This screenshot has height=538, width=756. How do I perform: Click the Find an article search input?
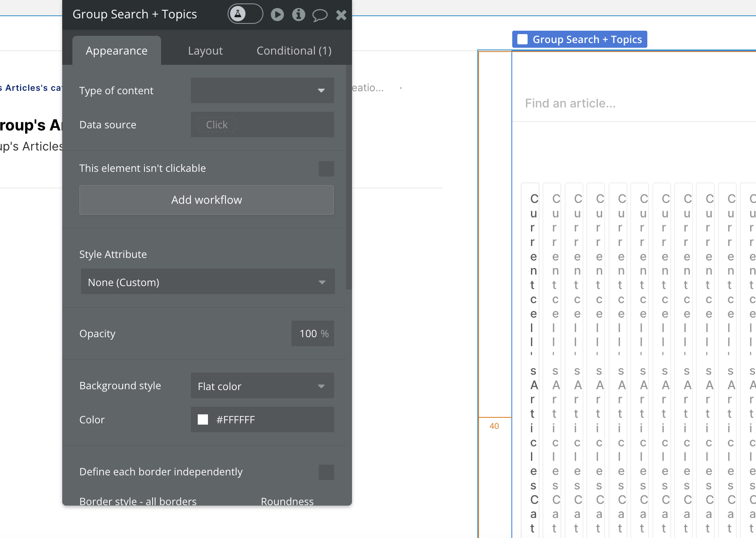(x=634, y=104)
